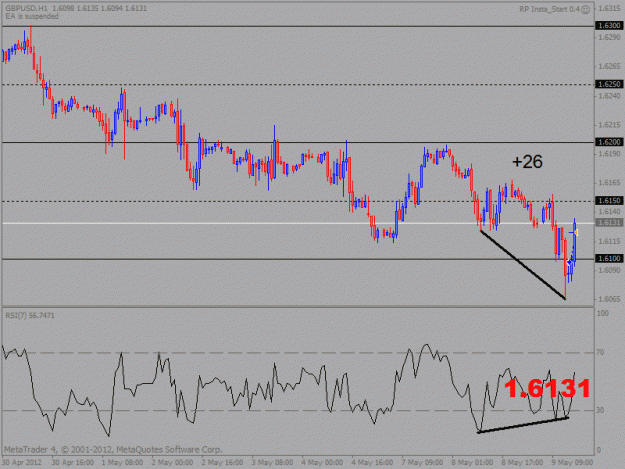Click the 1.6115 price scale value
This screenshot has height=469, width=625.
(609, 241)
